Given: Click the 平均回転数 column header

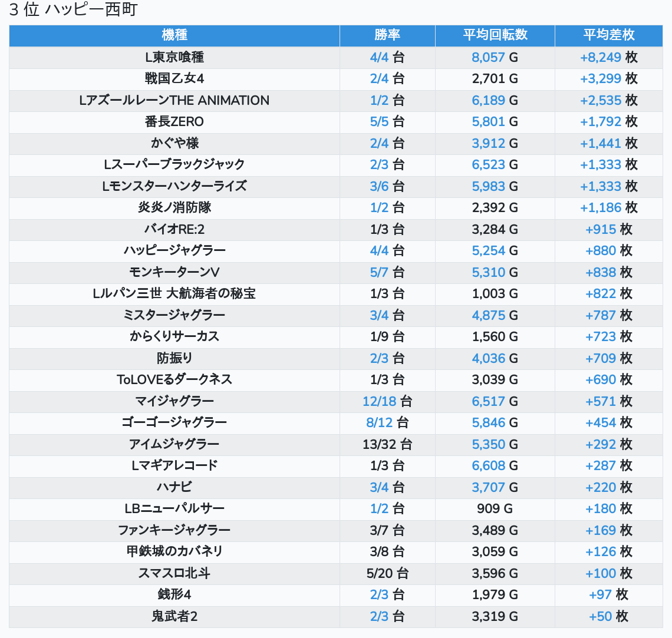Looking at the screenshot, I should click(495, 35).
